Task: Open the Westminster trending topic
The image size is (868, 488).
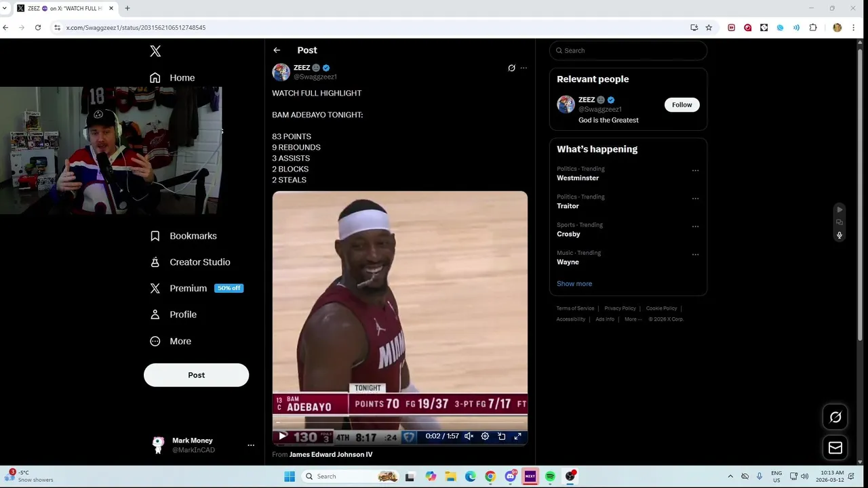Action: pos(578,178)
